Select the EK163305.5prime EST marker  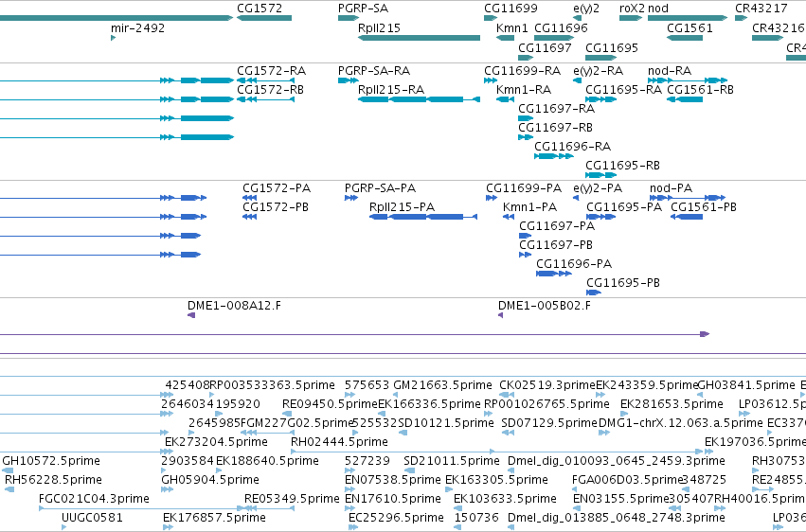[450, 489]
